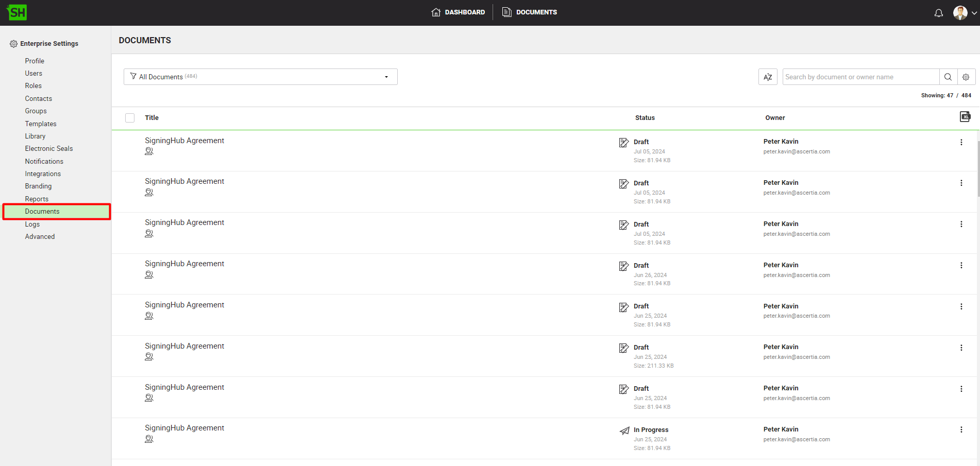Click the A-Z sort icon
This screenshot has height=466, width=980.
pos(767,77)
